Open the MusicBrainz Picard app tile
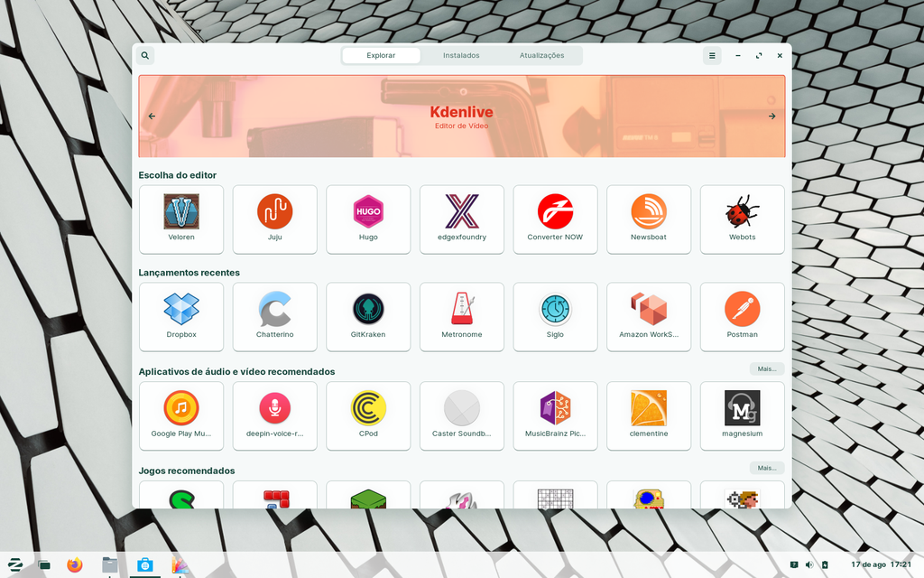 pos(555,415)
